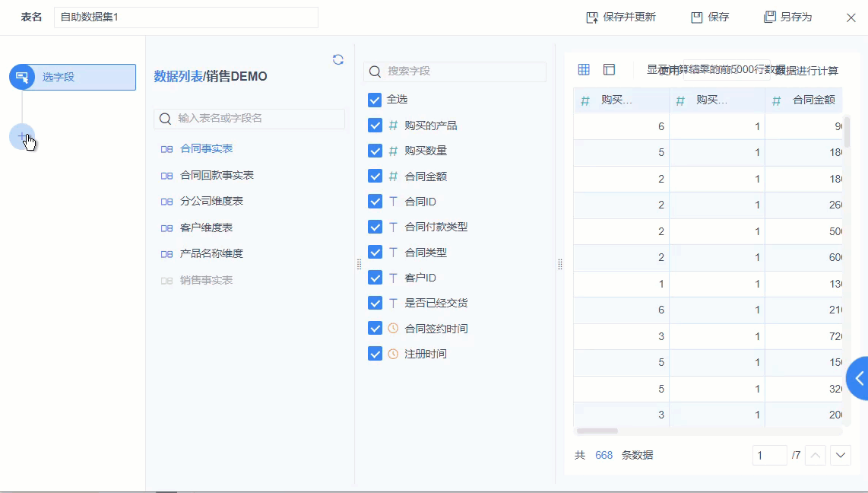Open the 产品名称维度 table

211,254
